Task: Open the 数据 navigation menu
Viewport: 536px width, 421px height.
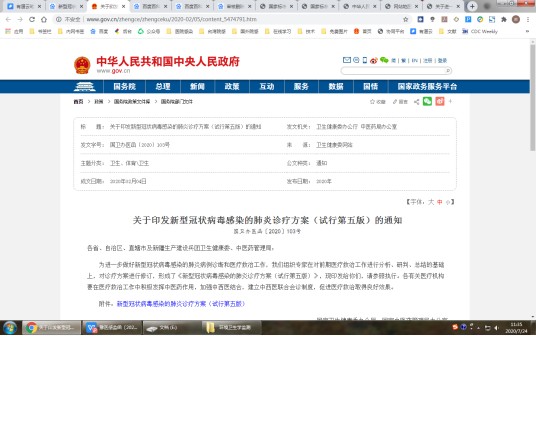Action: pos(336,86)
